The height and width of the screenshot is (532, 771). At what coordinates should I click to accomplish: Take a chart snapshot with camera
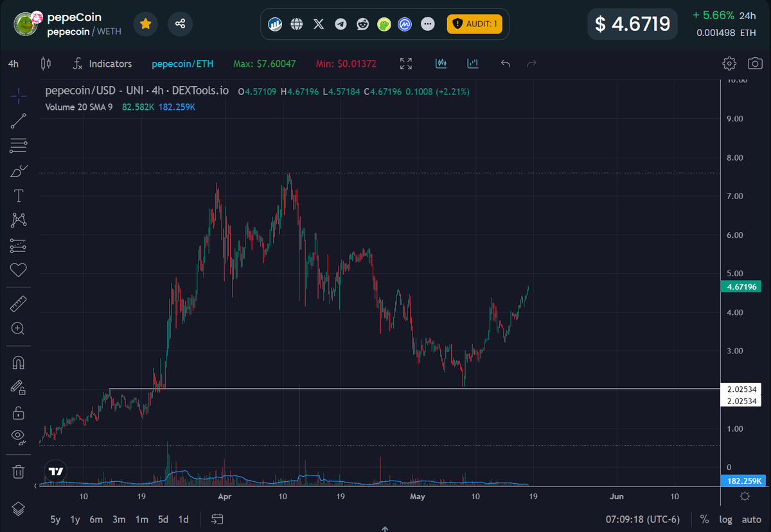[x=755, y=64]
